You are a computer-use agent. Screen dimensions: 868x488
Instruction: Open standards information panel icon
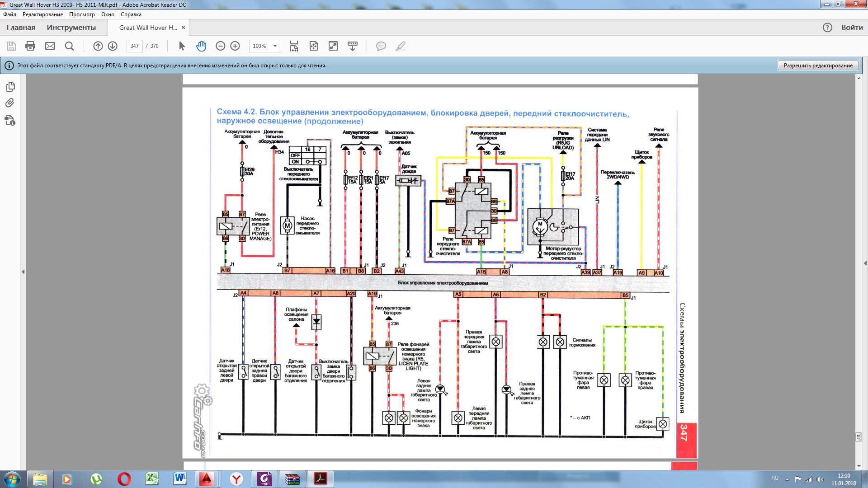(x=10, y=121)
